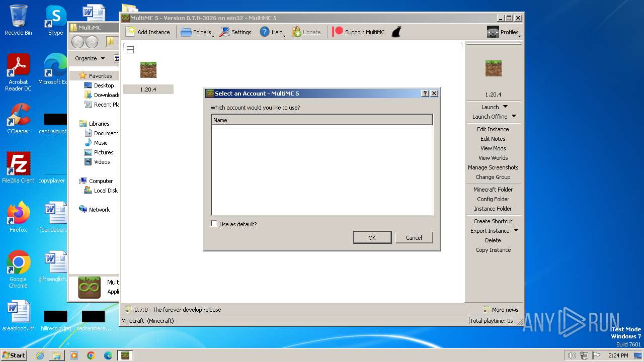Open CCleaner desktop icon
Viewport: 644px width, 362px height.
click(x=18, y=118)
